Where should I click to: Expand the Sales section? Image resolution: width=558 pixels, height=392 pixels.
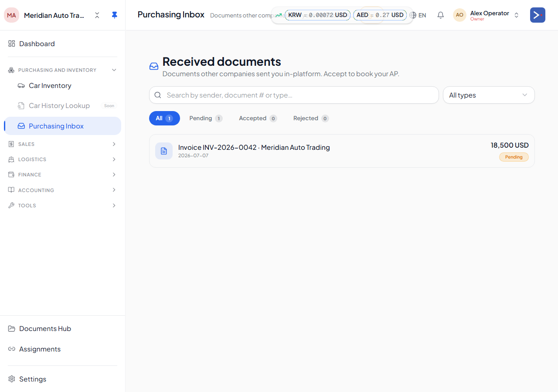(62, 144)
